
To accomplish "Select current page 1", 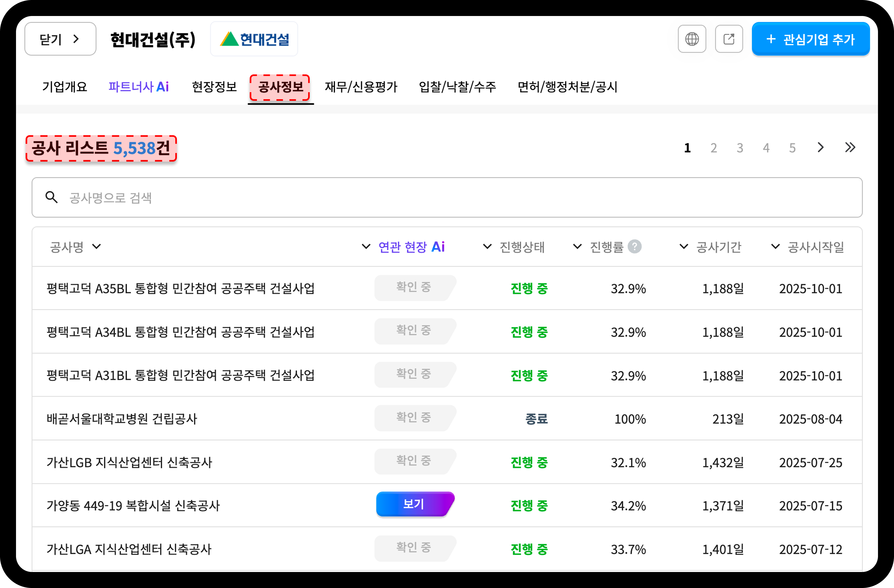I will (x=688, y=148).
